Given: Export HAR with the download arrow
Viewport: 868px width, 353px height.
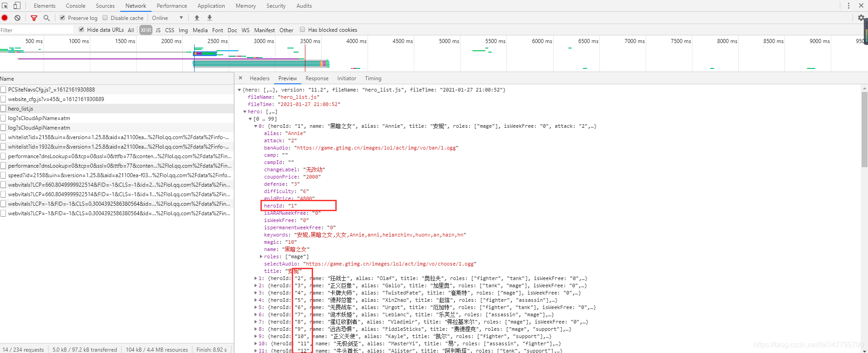Looking at the screenshot, I should (x=210, y=18).
